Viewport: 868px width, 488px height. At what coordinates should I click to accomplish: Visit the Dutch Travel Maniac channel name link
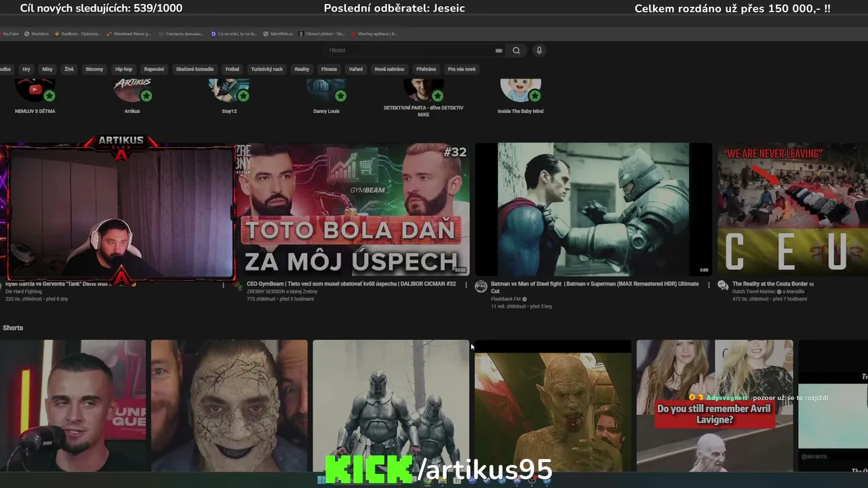pyautogui.click(x=755, y=291)
